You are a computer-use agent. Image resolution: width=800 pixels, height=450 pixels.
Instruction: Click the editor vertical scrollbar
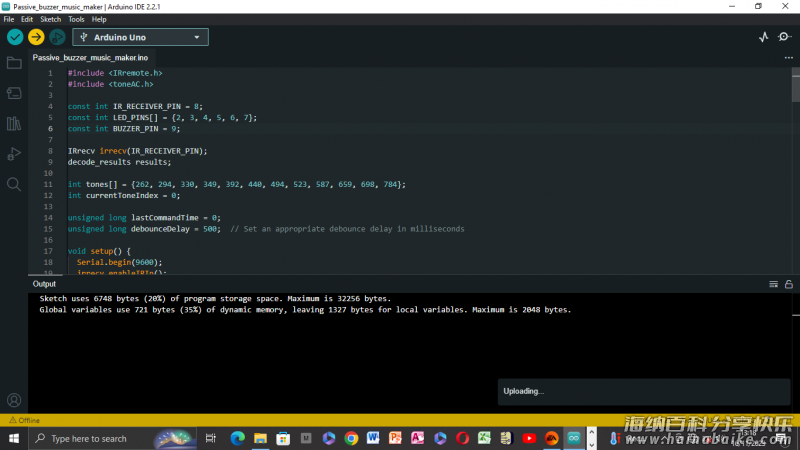click(795, 87)
